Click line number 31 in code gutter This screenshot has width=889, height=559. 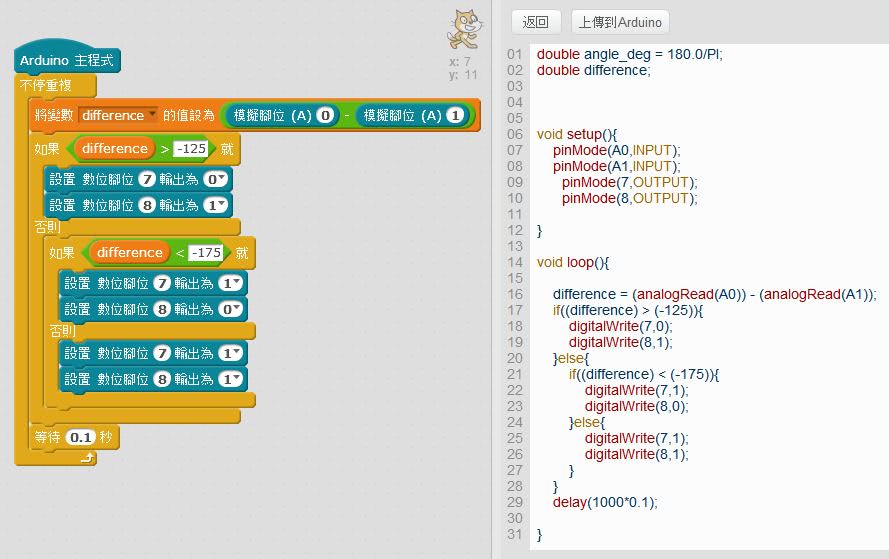(515, 534)
